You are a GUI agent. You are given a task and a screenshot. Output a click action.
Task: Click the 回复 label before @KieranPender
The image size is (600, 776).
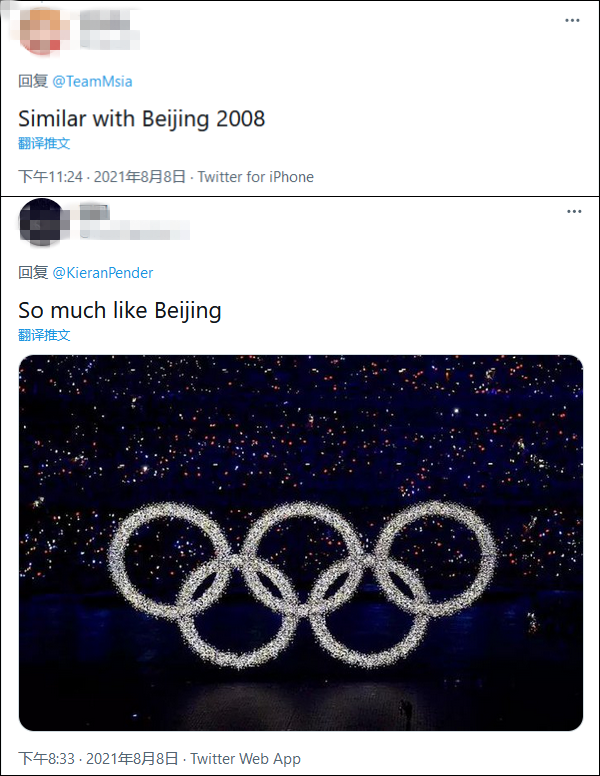tap(33, 272)
